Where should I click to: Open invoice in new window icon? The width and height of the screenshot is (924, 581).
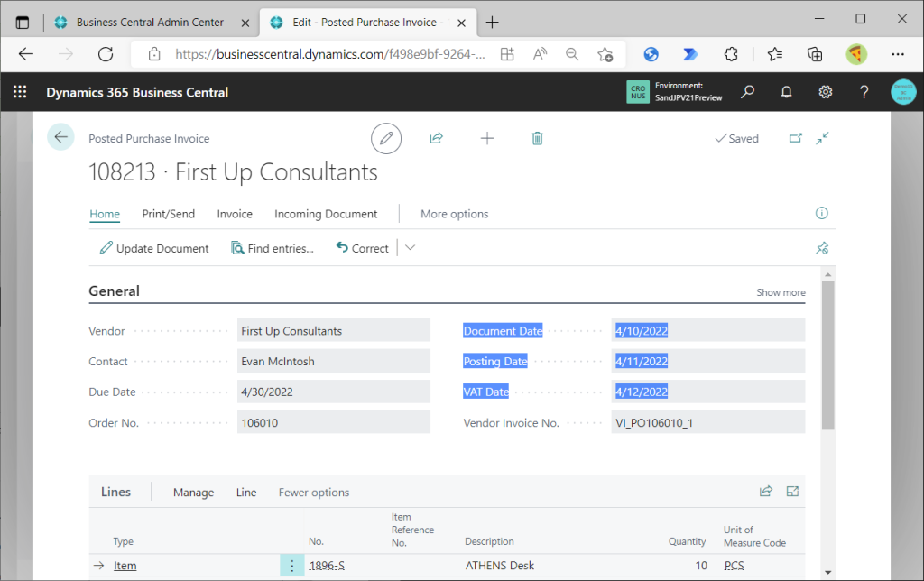796,138
